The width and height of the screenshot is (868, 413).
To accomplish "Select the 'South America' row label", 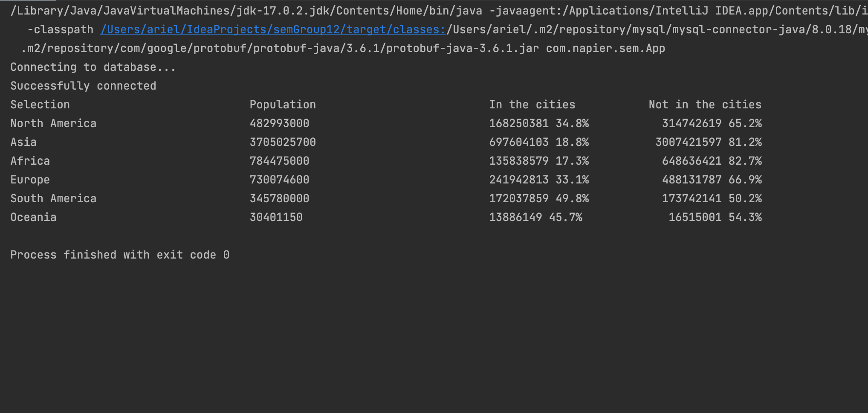I will tap(53, 198).
